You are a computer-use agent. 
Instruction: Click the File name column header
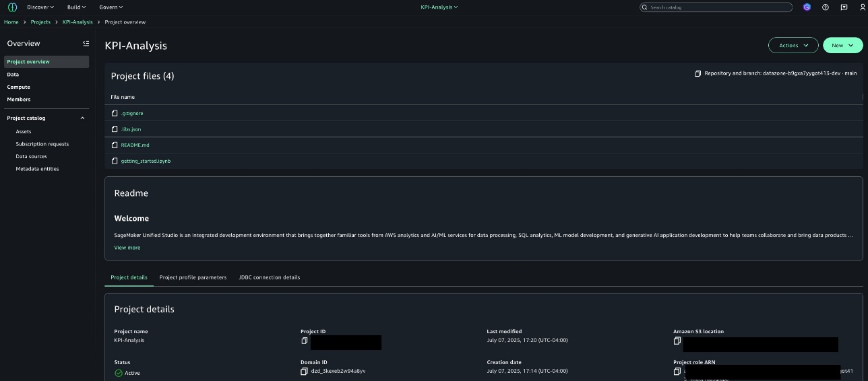(123, 97)
